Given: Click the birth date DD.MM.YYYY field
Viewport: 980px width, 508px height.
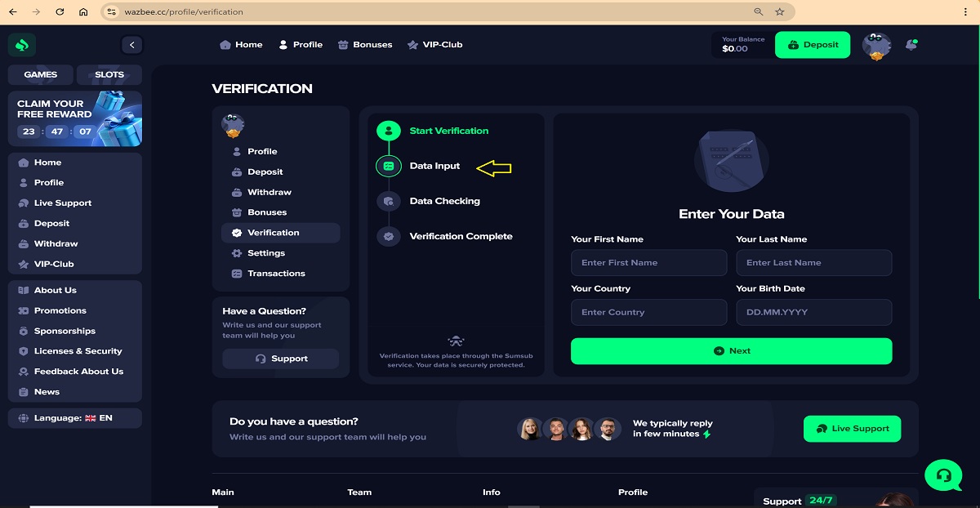Looking at the screenshot, I should coord(813,312).
